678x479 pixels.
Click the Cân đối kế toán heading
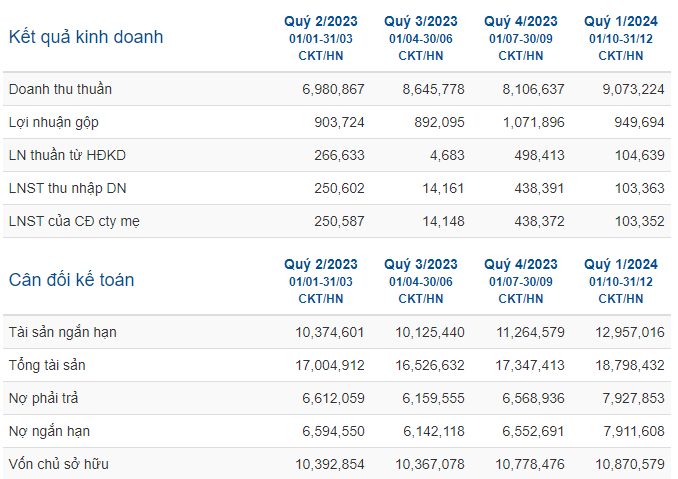click(x=71, y=280)
